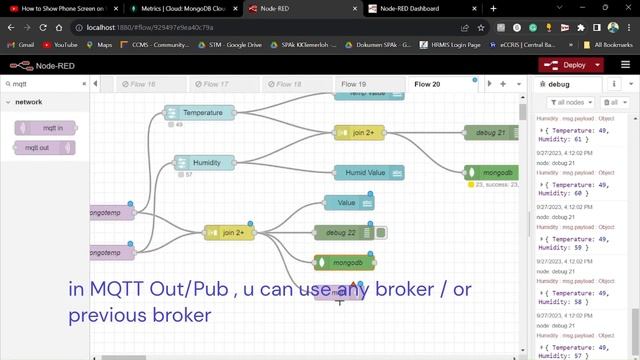
Task: Select the Humid Value node
Action: coord(369,173)
